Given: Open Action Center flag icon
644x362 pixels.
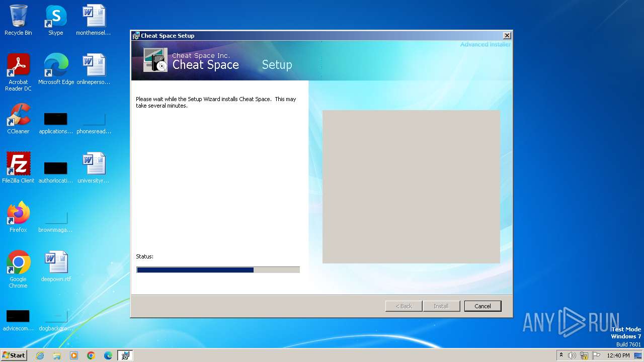Looking at the screenshot, I should click(596, 355).
